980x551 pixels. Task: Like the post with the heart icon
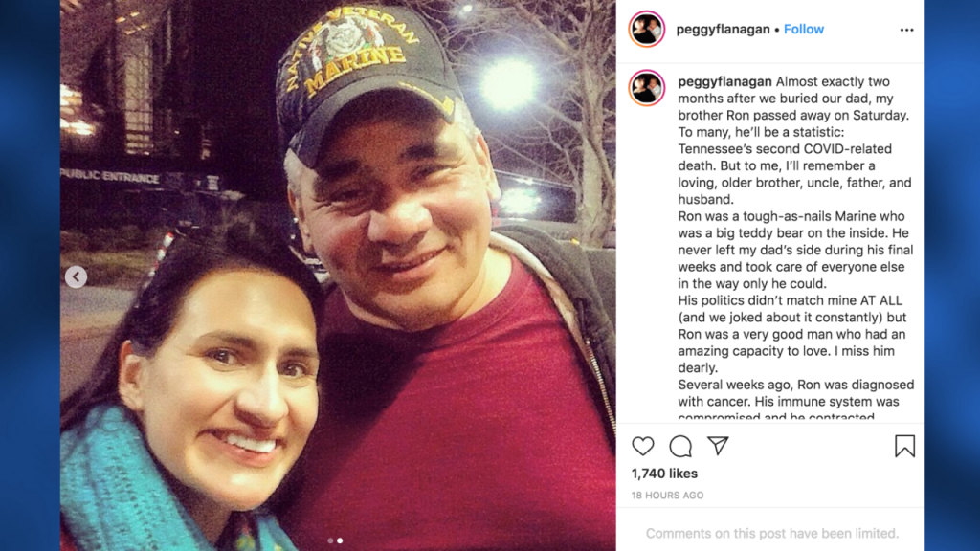click(x=642, y=446)
